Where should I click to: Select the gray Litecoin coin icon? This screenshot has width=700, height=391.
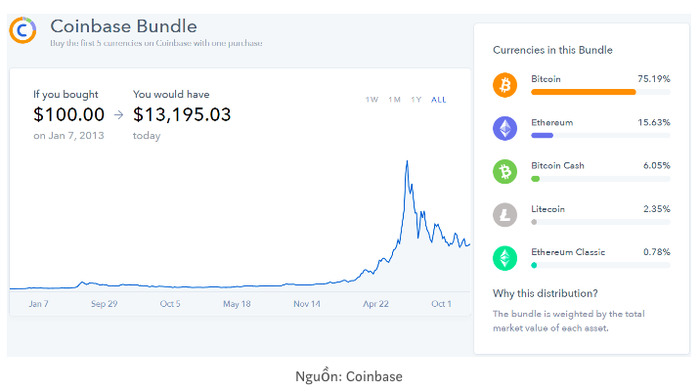[x=505, y=215]
